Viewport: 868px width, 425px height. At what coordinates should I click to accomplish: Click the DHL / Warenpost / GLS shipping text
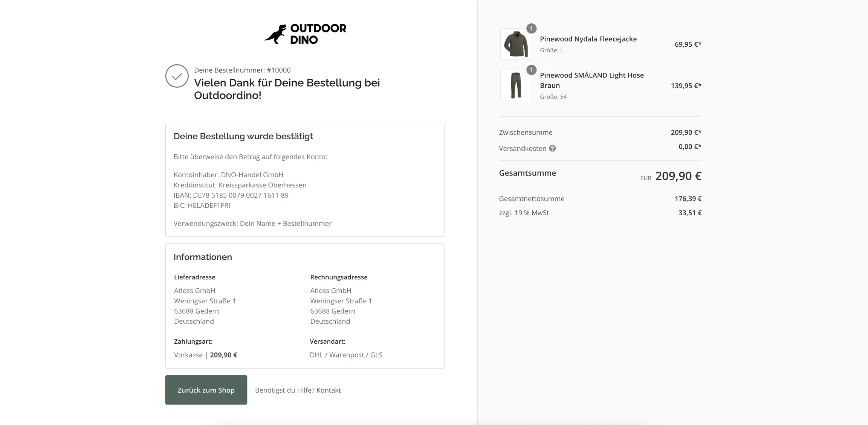pos(346,355)
